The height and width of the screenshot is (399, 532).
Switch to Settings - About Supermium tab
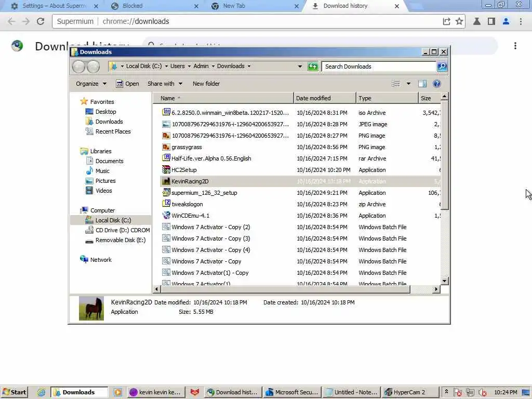click(54, 6)
